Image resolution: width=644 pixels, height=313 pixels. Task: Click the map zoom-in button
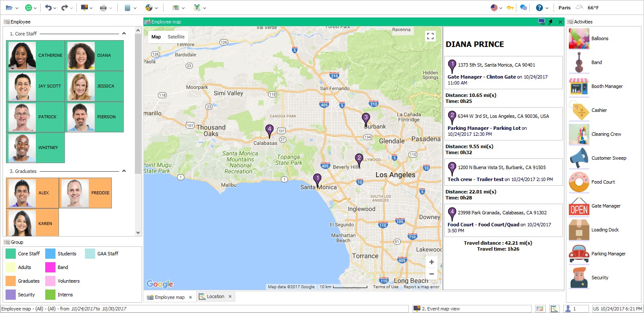click(x=431, y=262)
